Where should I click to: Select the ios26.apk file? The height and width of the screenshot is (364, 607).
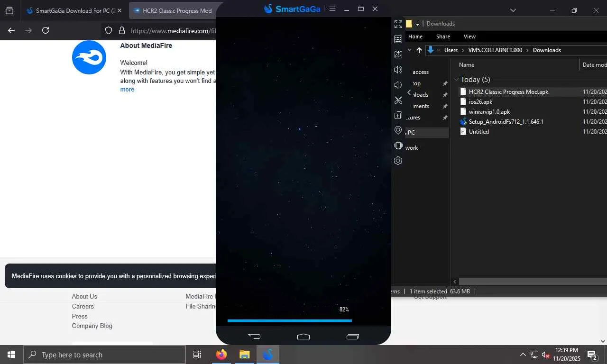480,102
